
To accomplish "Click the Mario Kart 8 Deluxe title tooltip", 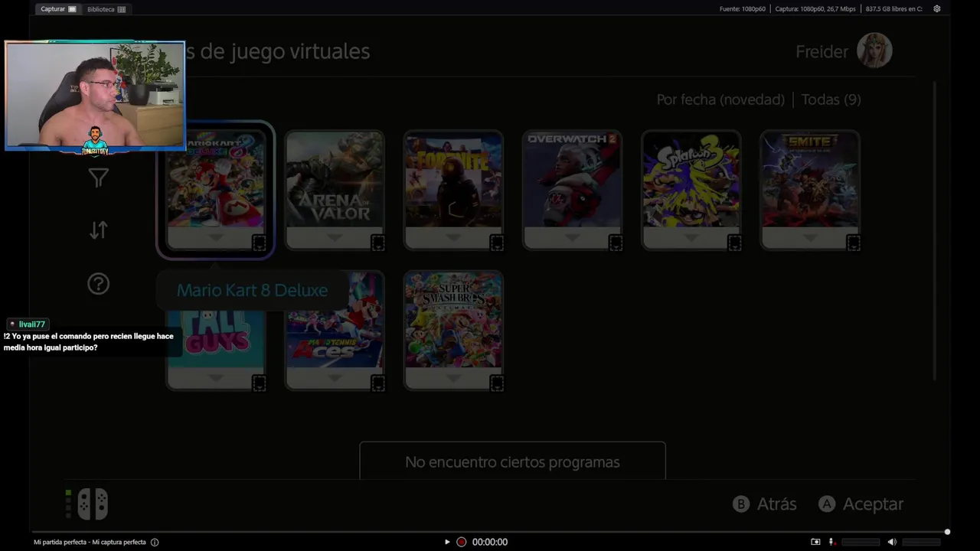I will [x=252, y=290].
